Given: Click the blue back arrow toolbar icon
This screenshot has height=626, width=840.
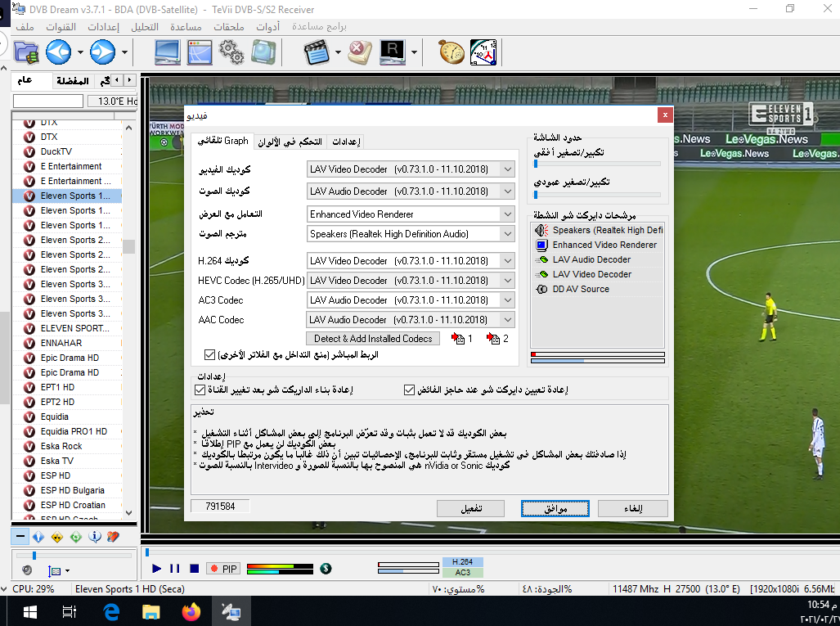Looking at the screenshot, I should (58, 52).
